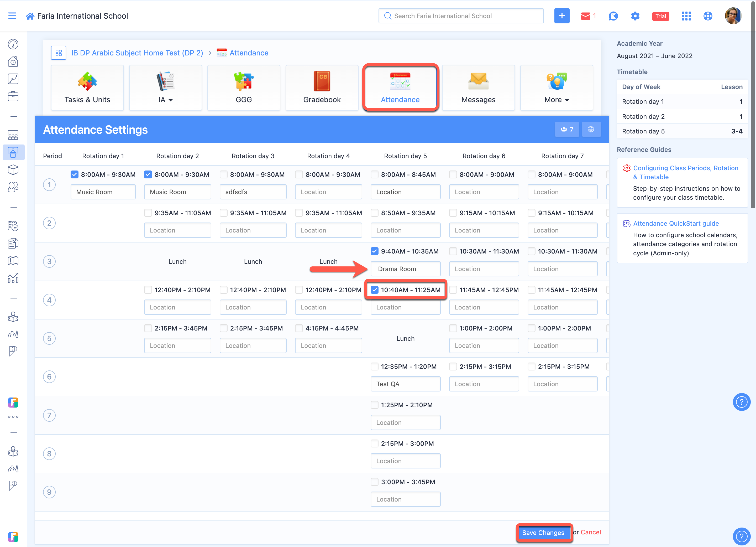This screenshot has width=756, height=547.
Task: Open the red mail notifications icon
Action: pyautogui.click(x=585, y=16)
